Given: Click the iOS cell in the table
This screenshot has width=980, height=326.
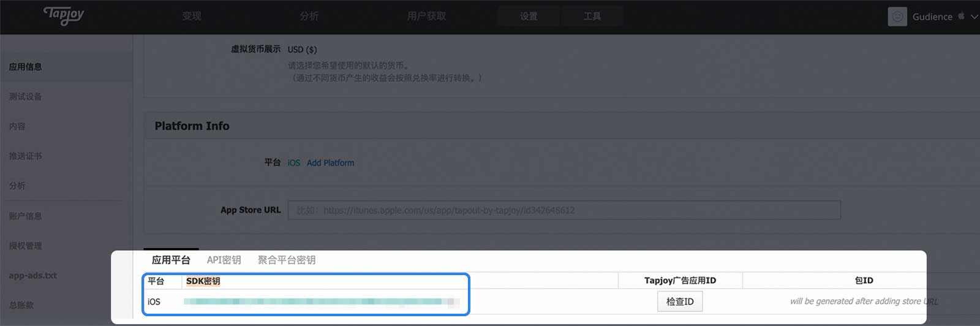Looking at the screenshot, I should tap(154, 301).
